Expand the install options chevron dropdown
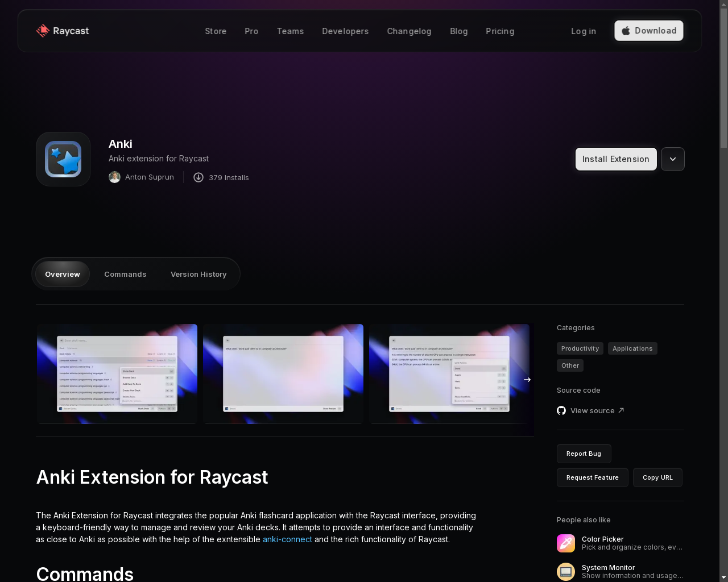The height and width of the screenshot is (582, 728). [673, 159]
